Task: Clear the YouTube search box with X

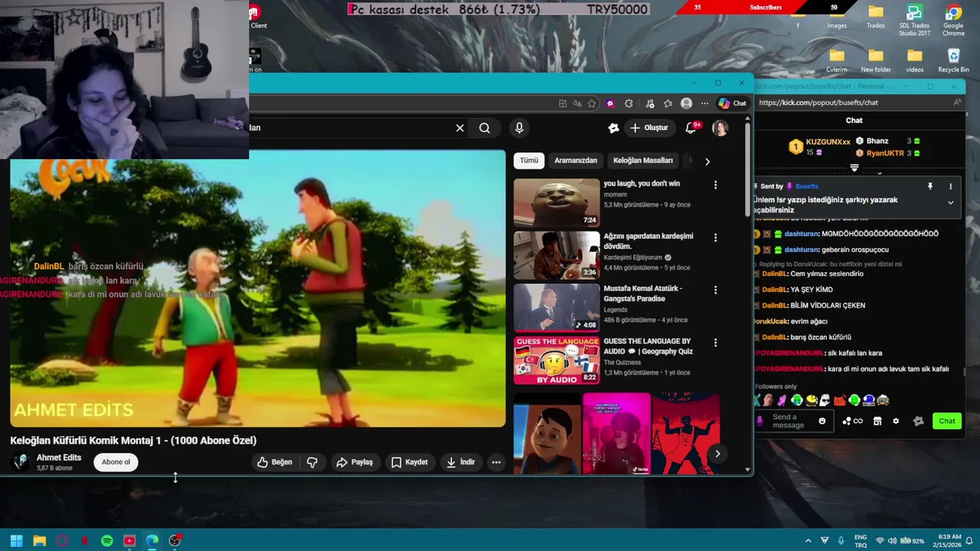Action: (459, 128)
